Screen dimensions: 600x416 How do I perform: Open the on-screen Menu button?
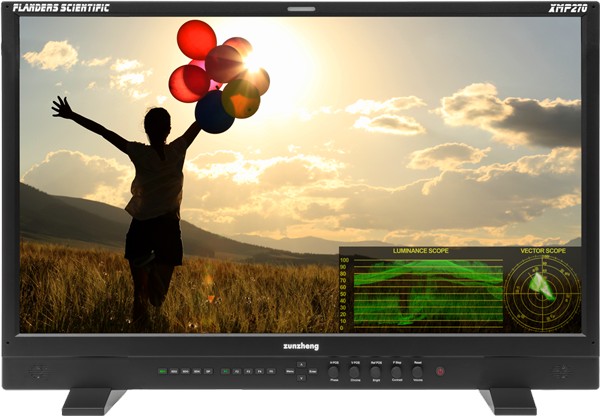click(290, 371)
